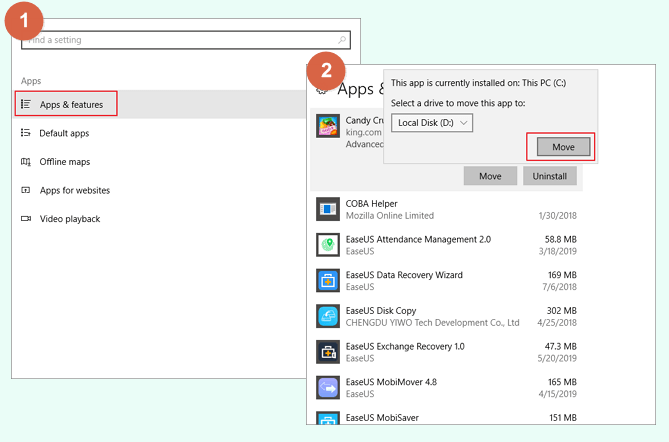Open the Local Disk (D:) drive dropdown
Screen dimensions: 669x442
tap(432, 123)
